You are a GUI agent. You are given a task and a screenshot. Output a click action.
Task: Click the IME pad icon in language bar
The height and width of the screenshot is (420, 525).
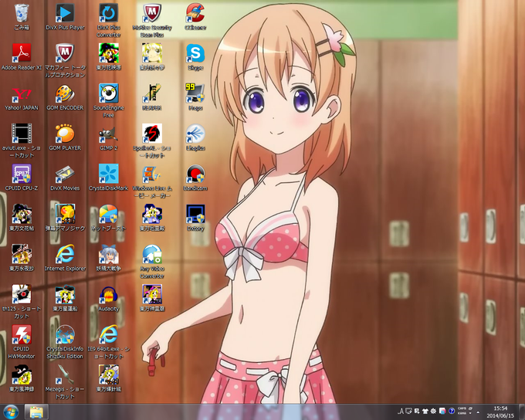pos(409,411)
